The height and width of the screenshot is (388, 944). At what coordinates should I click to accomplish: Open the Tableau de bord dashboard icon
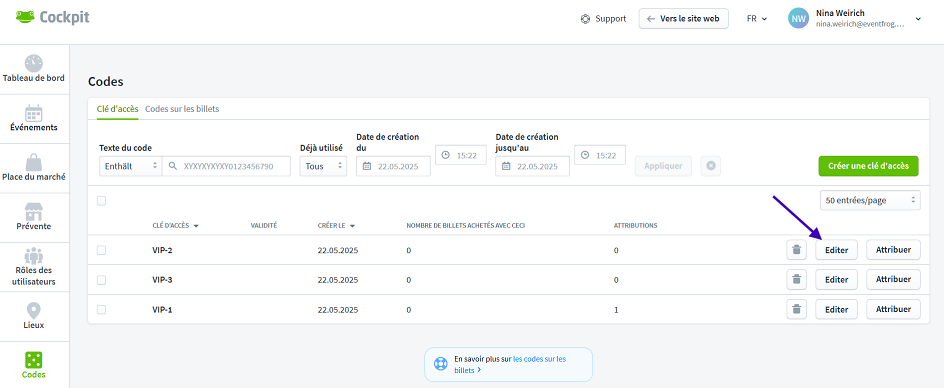coord(34,64)
